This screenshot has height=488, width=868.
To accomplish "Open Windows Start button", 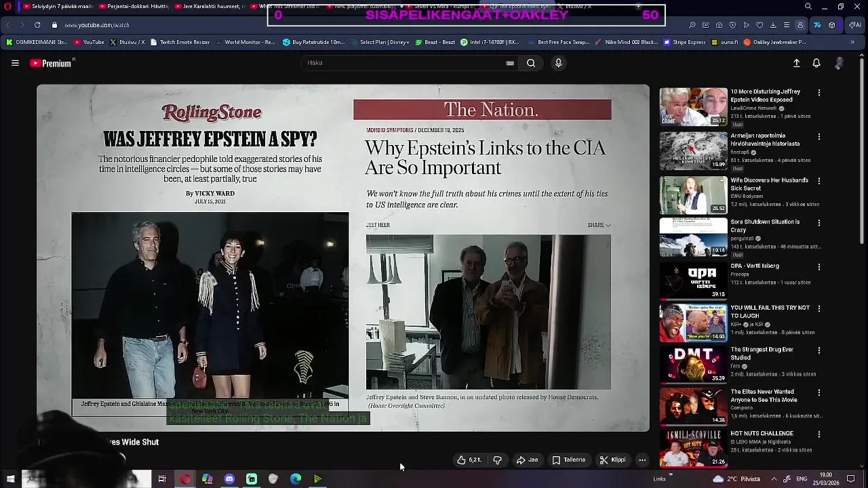I will tap(10, 479).
